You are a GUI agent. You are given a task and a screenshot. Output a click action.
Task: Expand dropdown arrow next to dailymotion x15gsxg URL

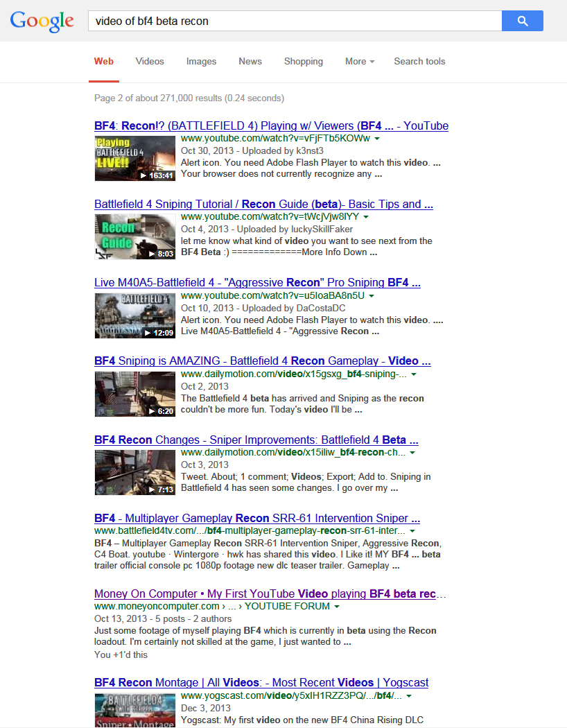(414, 374)
